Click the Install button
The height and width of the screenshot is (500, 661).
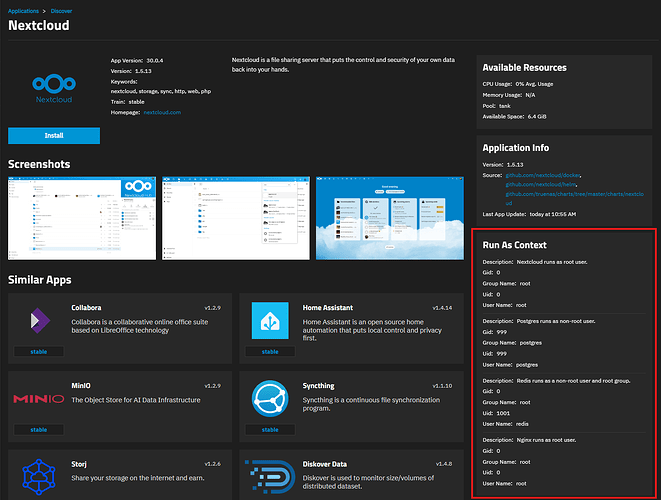(54, 135)
